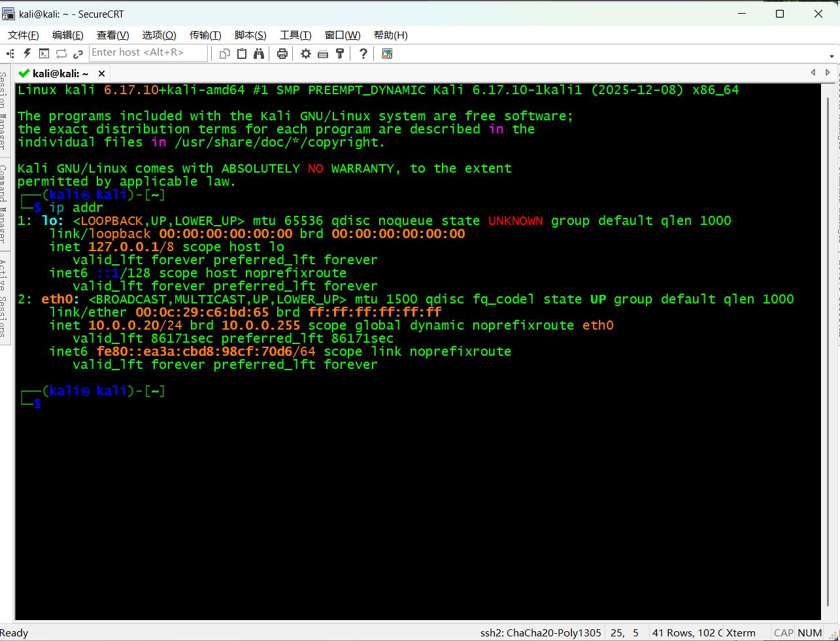
Task: Paste clipboard contents using toolbar icon
Action: [x=241, y=53]
